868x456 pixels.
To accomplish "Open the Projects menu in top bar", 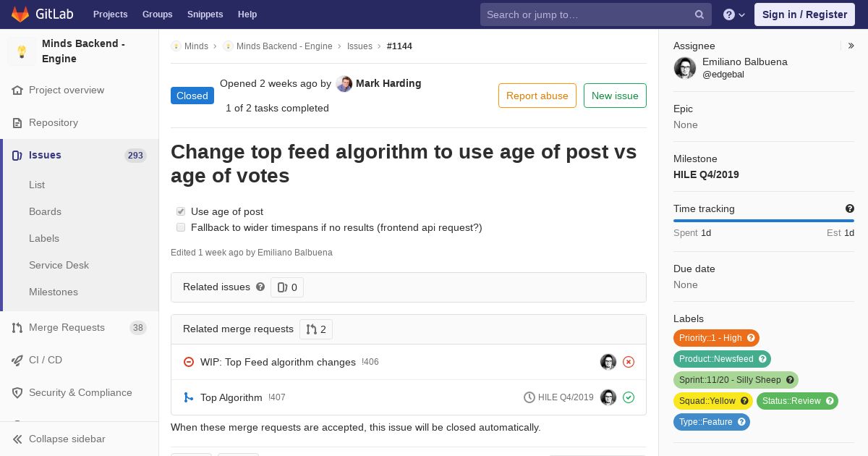I will point(110,14).
